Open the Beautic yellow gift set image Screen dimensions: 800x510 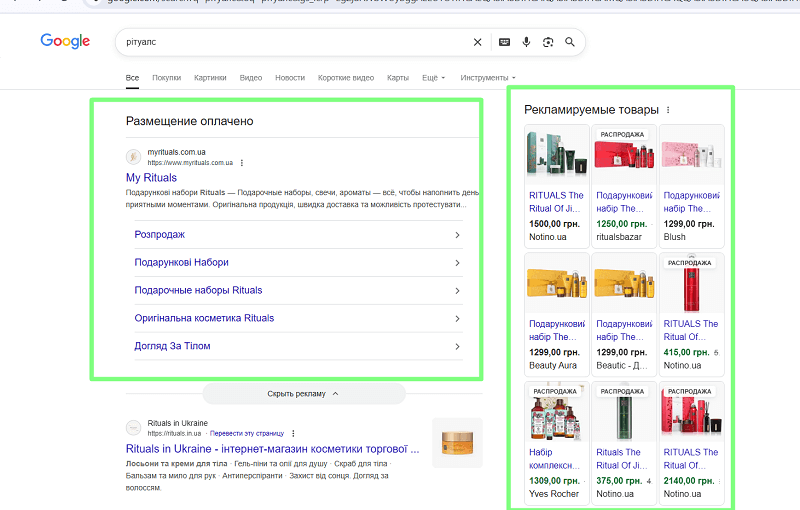pyautogui.click(x=624, y=284)
